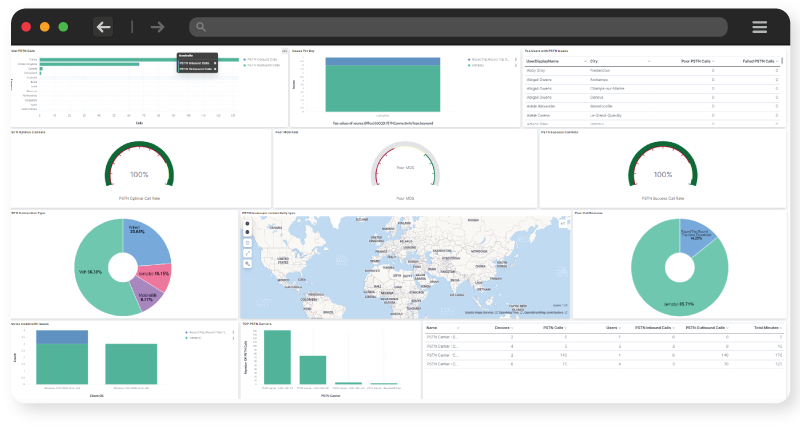Open the browser hamburger menu
Image resolution: width=800 pixels, height=429 pixels.
pyautogui.click(x=759, y=27)
